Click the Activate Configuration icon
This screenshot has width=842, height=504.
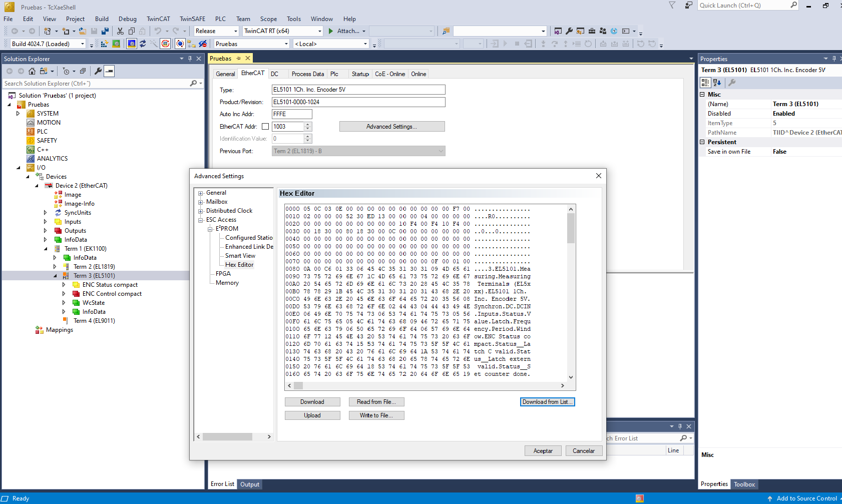coord(105,44)
